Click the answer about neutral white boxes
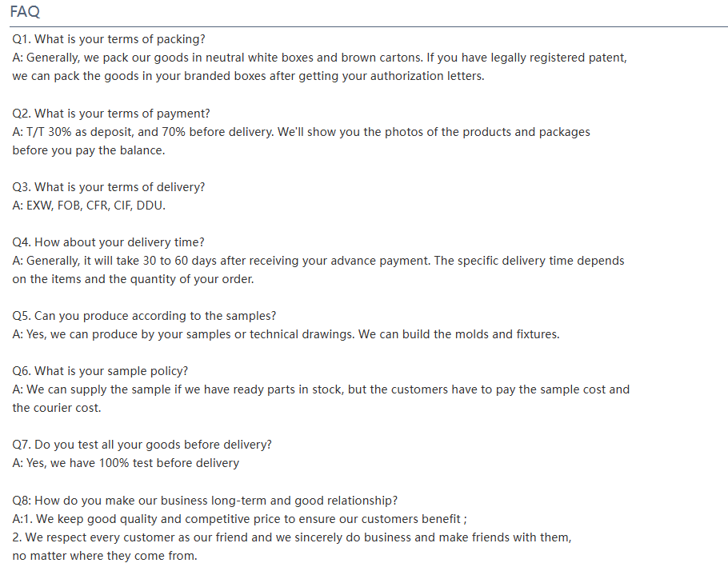This screenshot has height=563, width=728. (319, 58)
